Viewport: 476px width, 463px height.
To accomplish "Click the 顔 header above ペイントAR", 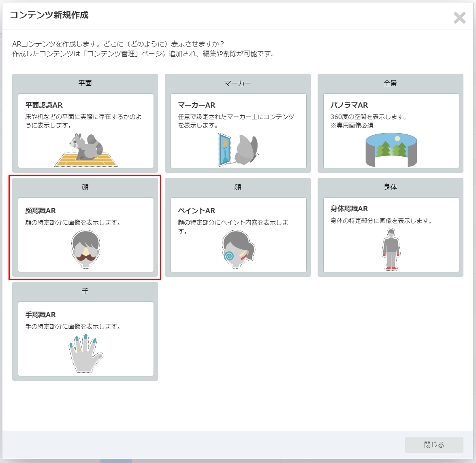I will click(238, 187).
